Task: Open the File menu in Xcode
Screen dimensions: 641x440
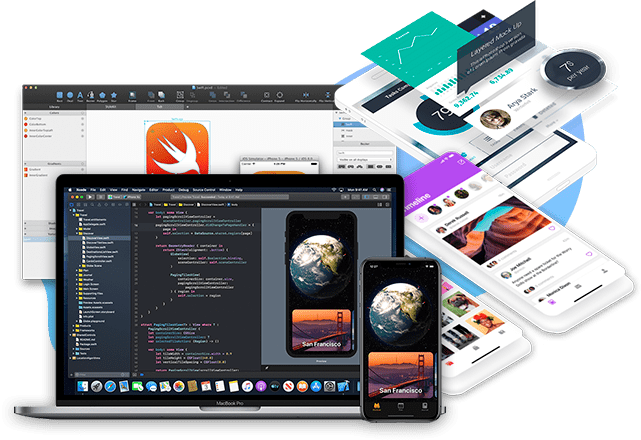Action: [93, 190]
